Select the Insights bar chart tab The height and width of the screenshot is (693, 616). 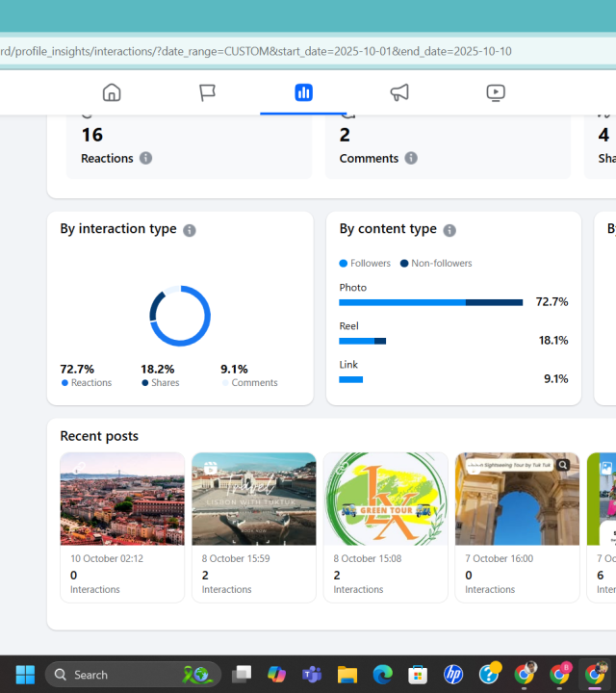[303, 92]
